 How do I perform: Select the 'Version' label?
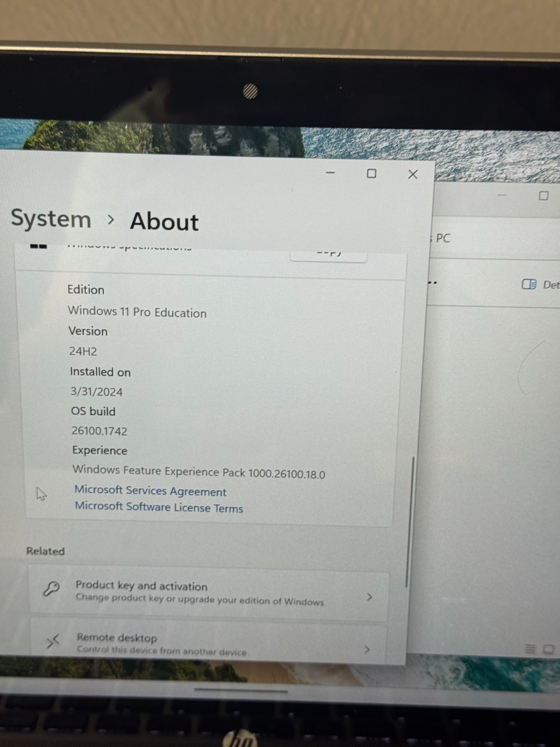(x=88, y=331)
